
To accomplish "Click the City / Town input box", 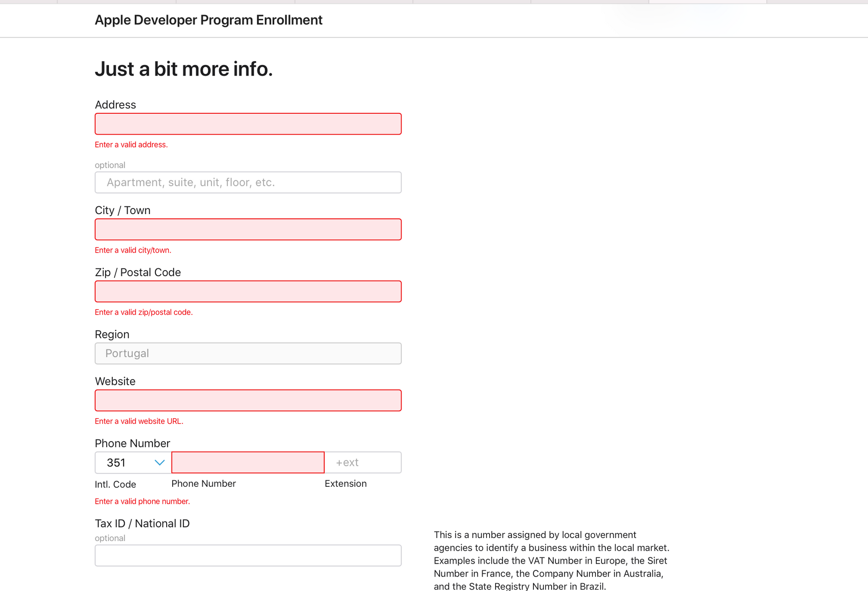I will 248,230.
